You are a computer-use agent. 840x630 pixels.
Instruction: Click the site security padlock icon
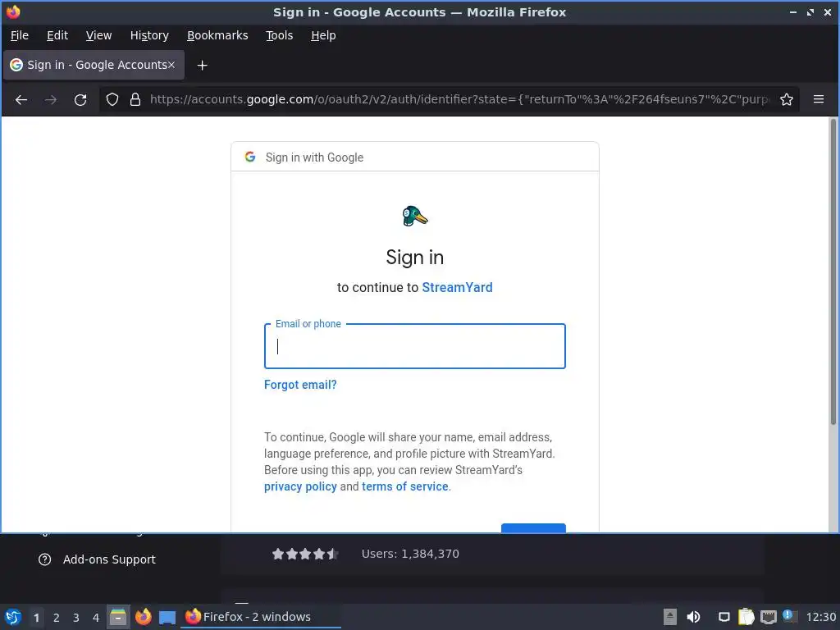pyautogui.click(x=135, y=99)
